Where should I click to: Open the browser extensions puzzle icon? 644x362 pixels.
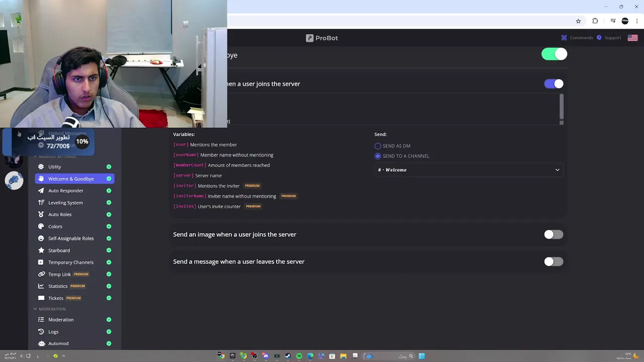coord(595,21)
